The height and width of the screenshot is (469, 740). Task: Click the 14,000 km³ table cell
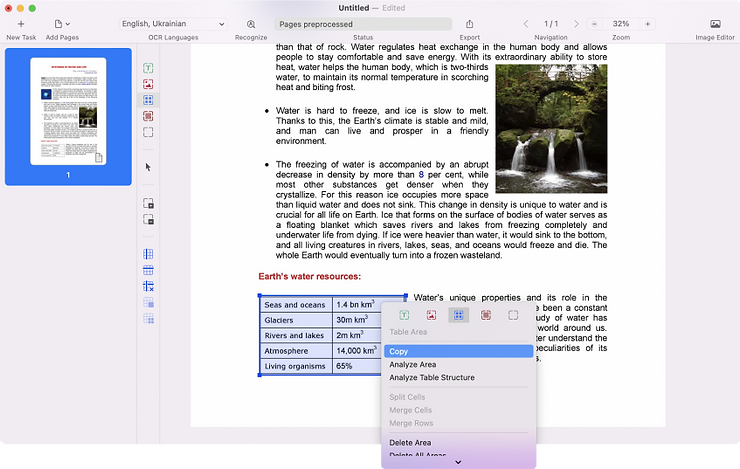coord(357,351)
